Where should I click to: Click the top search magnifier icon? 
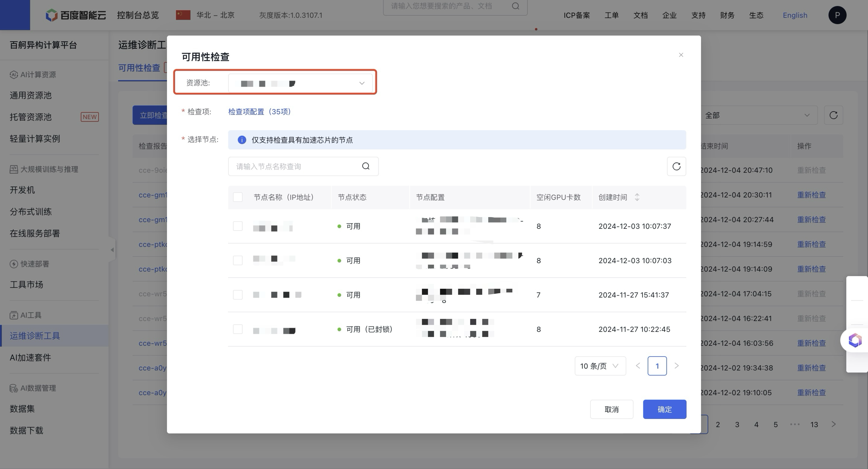pyautogui.click(x=516, y=6)
